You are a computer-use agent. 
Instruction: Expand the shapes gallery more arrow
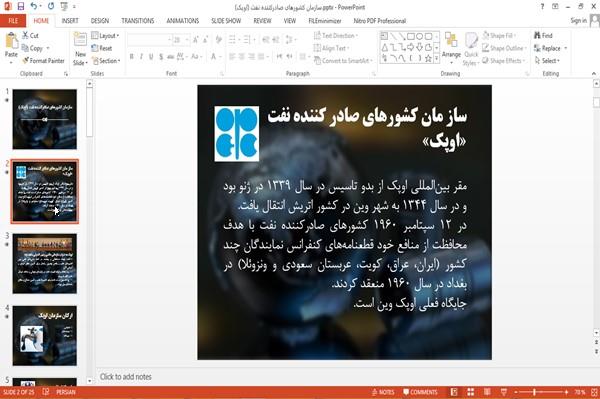pyautogui.click(x=436, y=59)
